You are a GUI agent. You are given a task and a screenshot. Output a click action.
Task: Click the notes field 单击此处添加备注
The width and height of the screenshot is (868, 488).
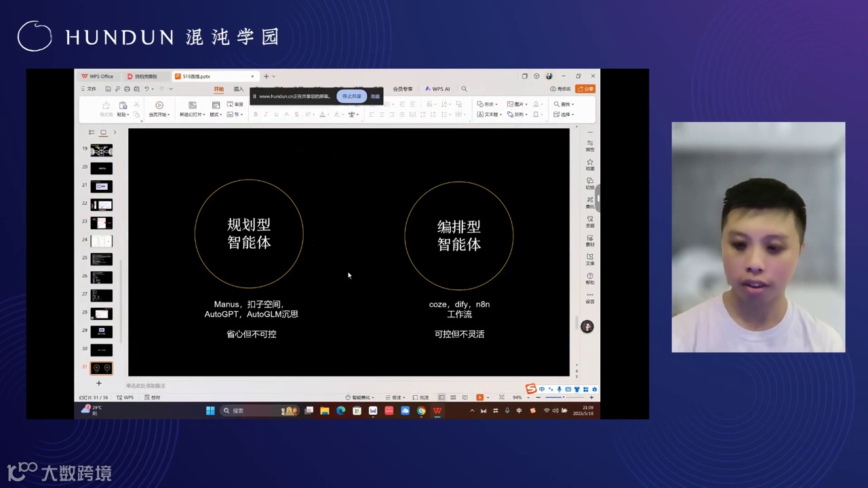pyautogui.click(x=146, y=386)
